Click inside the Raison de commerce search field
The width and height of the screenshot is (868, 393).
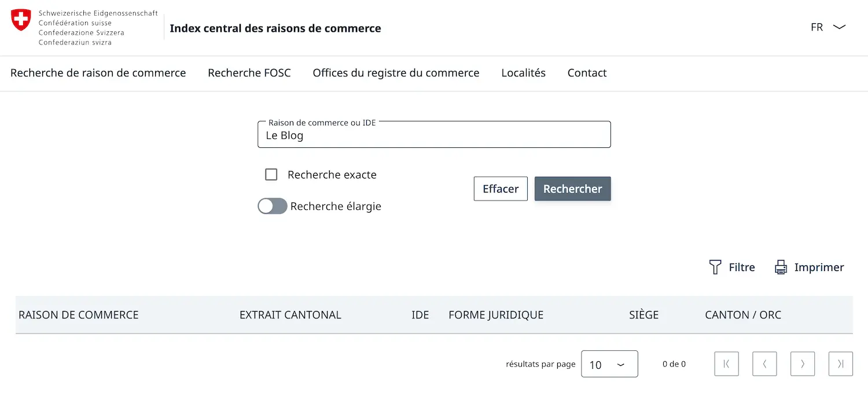tap(434, 135)
